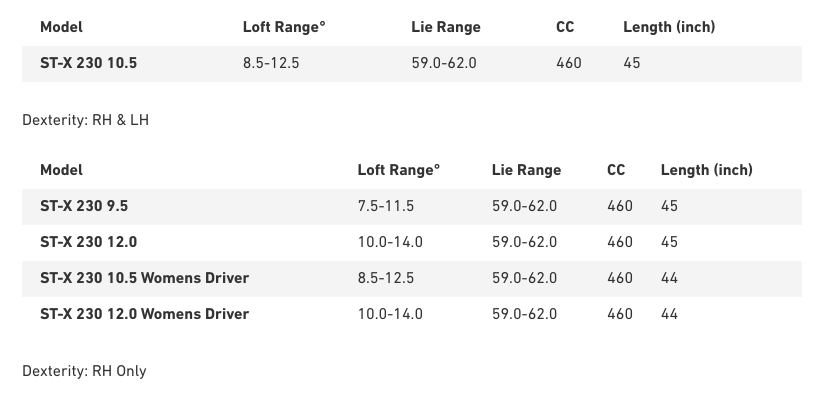Click the length 45 in first table
The width and height of the screenshot is (832, 394).
[631, 63]
